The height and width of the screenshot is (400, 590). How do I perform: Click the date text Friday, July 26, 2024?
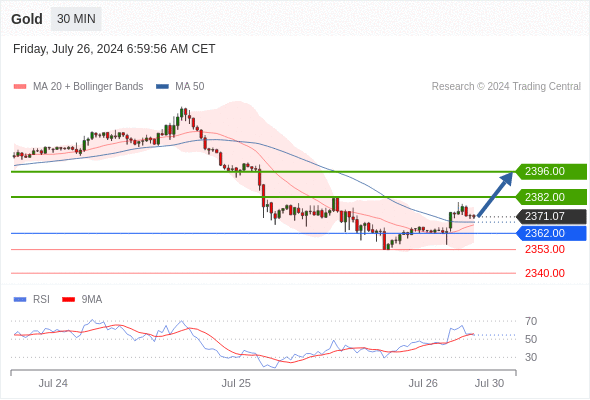click(68, 49)
